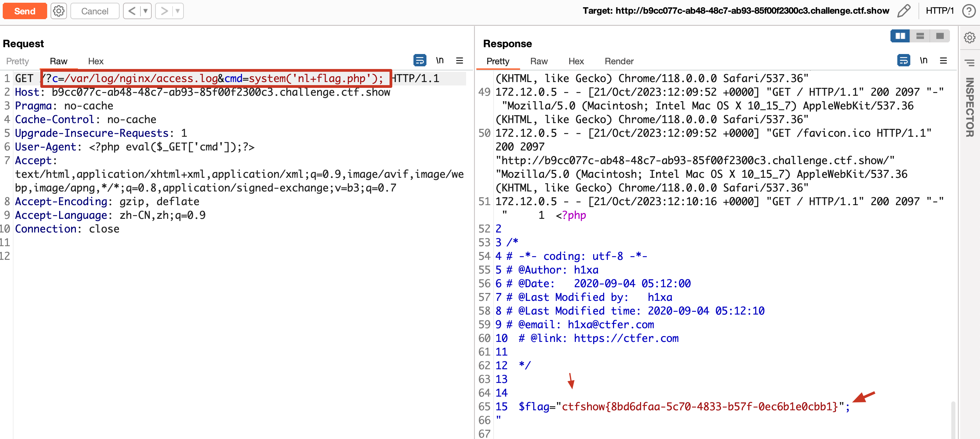Screen dimensions: 980x439
Task: Click the Request panel heading
Action: point(23,44)
